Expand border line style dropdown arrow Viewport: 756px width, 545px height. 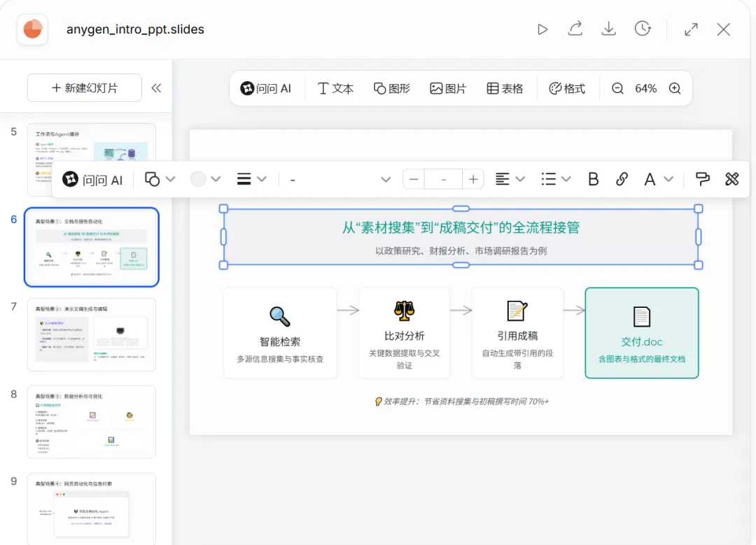tap(262, 179)
